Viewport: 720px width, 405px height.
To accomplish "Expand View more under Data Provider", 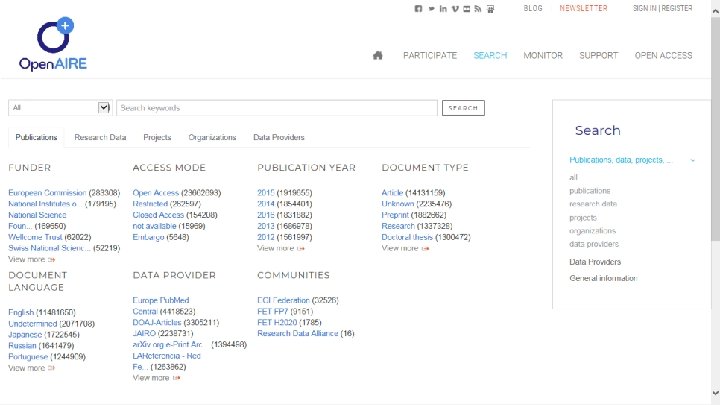I will (x=156, y=378).
